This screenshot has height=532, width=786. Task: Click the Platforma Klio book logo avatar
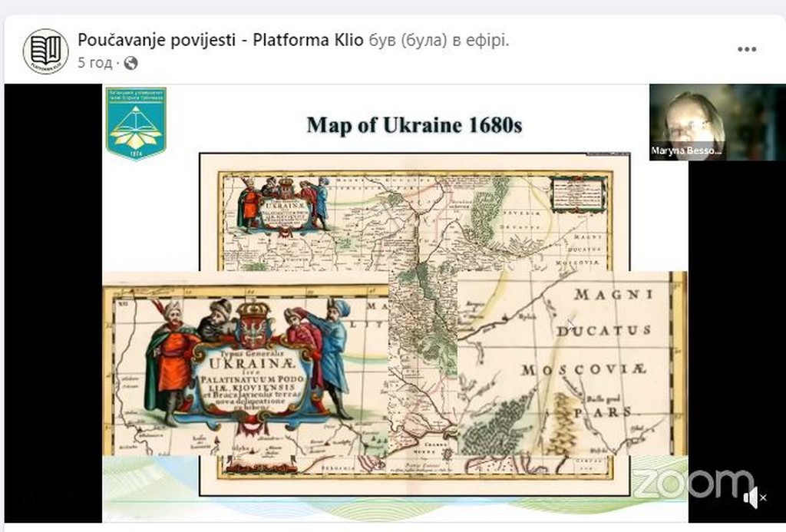46,51
